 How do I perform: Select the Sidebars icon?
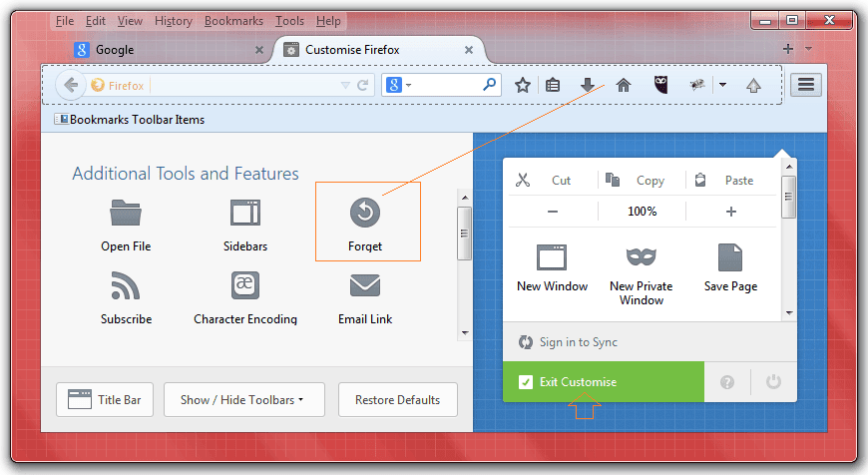tap(245, 213)
